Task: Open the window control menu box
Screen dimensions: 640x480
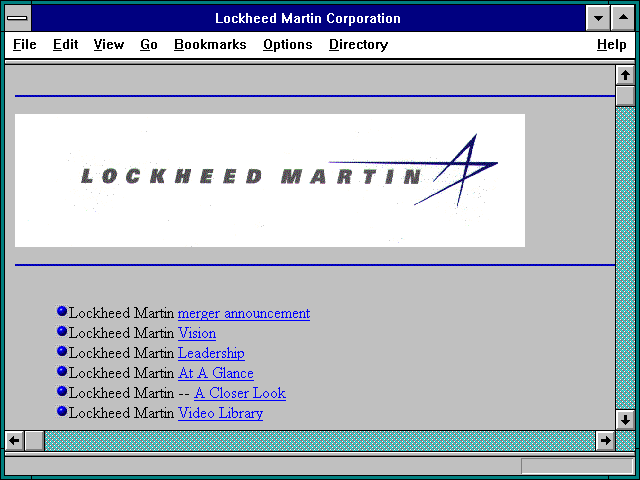Action: (x=18, y=18)
